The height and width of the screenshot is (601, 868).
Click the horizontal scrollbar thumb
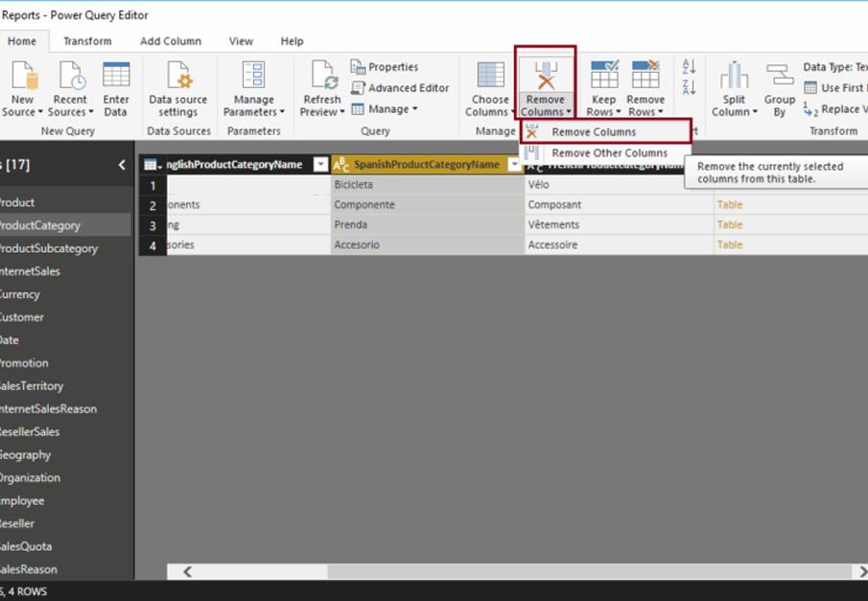point(590,571)
